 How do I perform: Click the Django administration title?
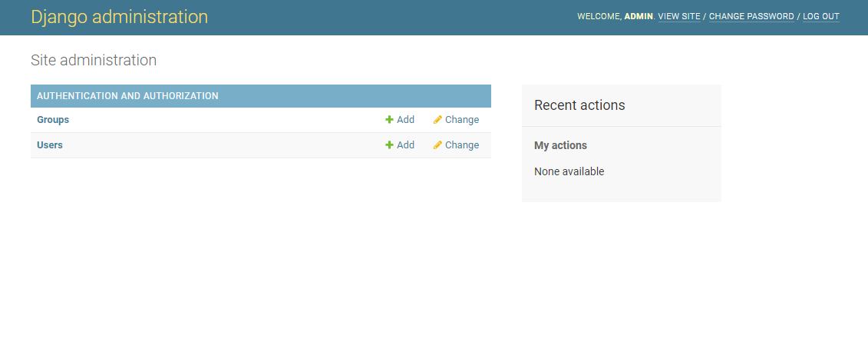point(120,17)
